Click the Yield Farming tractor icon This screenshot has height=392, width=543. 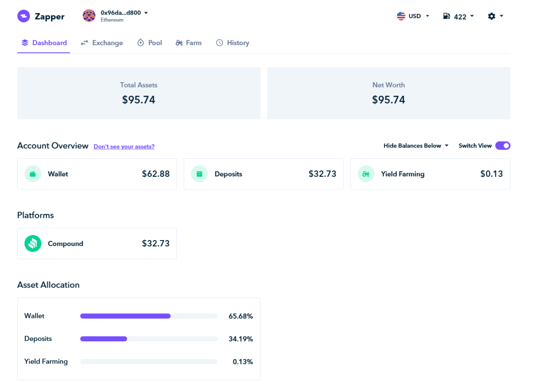tap(366, 174)
